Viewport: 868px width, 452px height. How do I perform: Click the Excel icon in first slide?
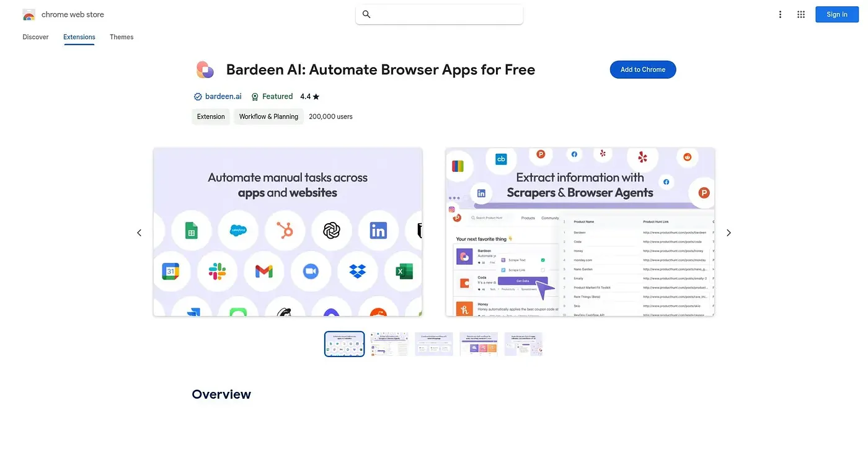(404, 271)
